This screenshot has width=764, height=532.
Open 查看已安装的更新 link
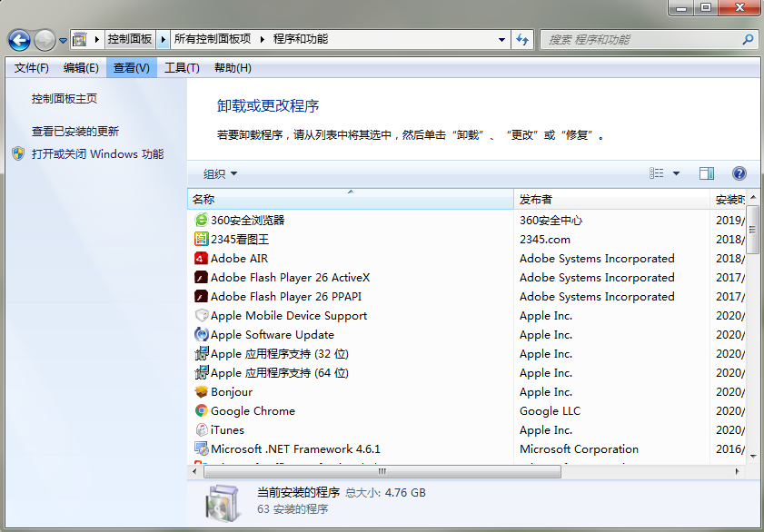75,132
